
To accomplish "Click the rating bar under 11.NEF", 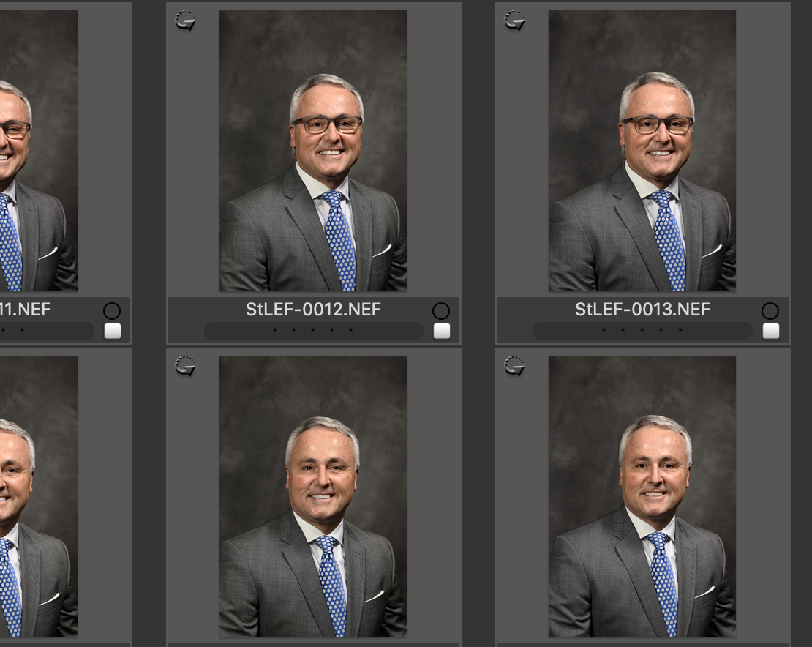I will click(47, 330).
